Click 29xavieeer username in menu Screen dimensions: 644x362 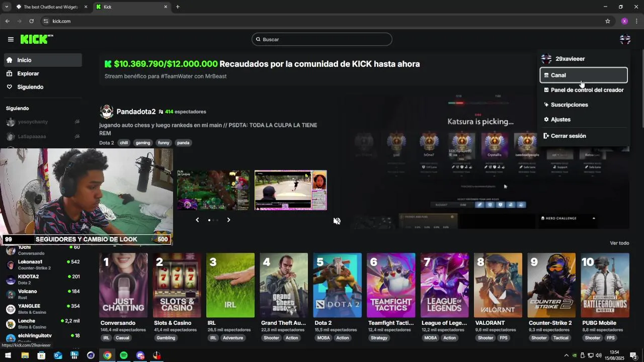click(x=570, y=59)
